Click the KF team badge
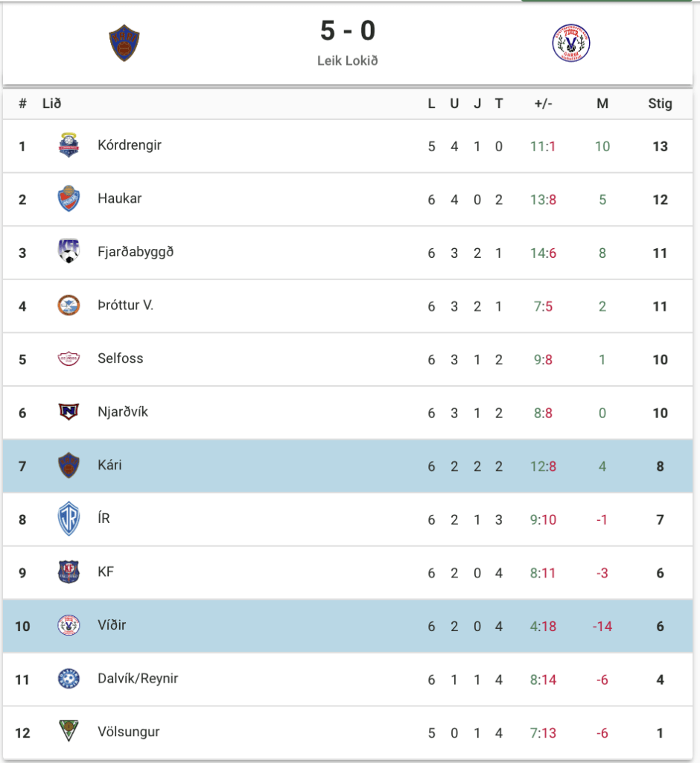Viewport: 700px width, 763px height. coord(69,572)
